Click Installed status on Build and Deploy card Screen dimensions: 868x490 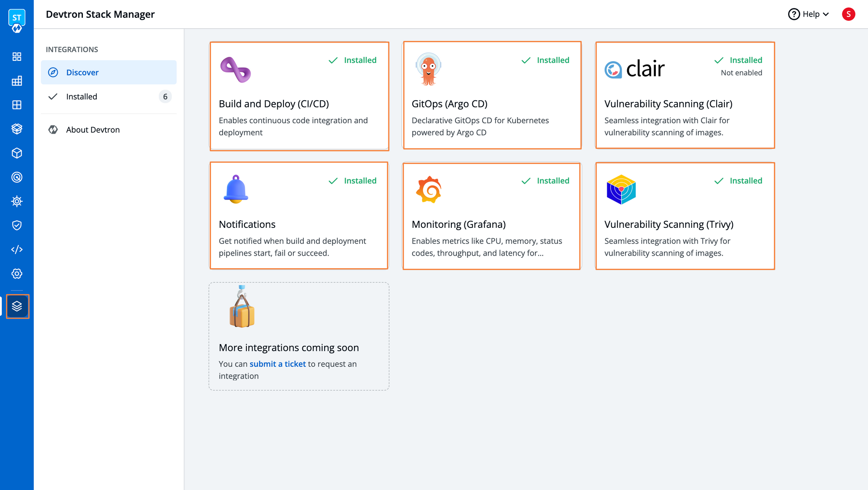[x=352, y=60]
